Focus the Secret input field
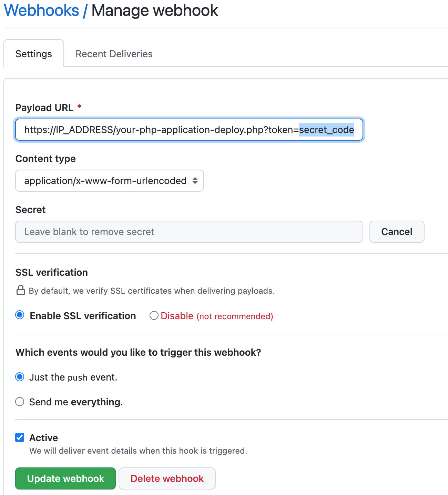The image size is (448, 495). coord(189,232)
